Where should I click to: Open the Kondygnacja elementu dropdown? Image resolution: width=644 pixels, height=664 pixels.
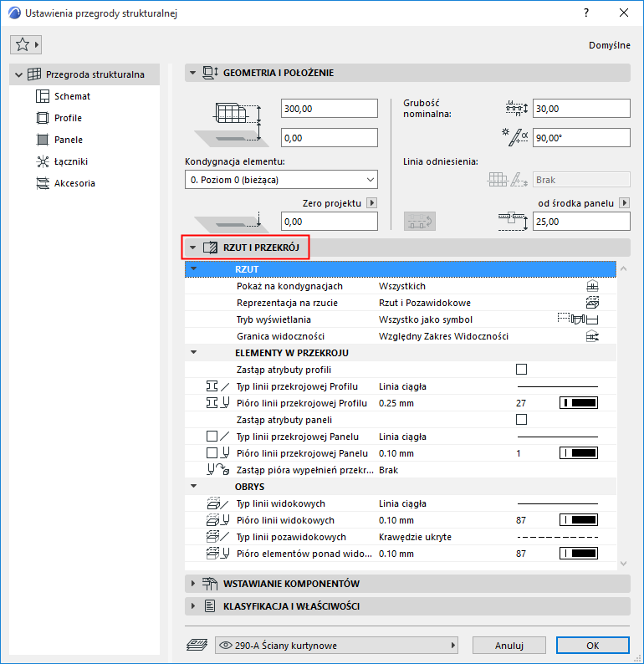tap(281, 180)
